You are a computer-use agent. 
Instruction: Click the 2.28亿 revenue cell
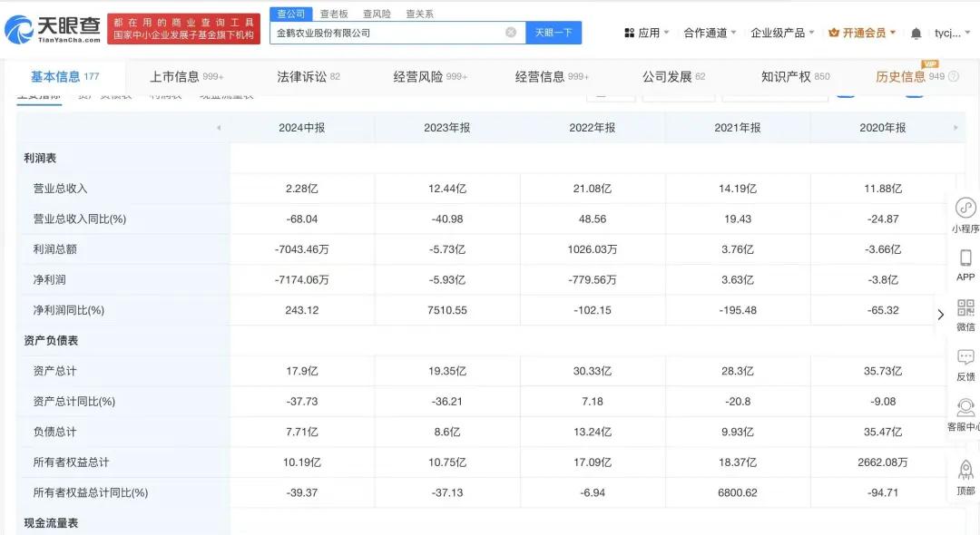[302, 189]
